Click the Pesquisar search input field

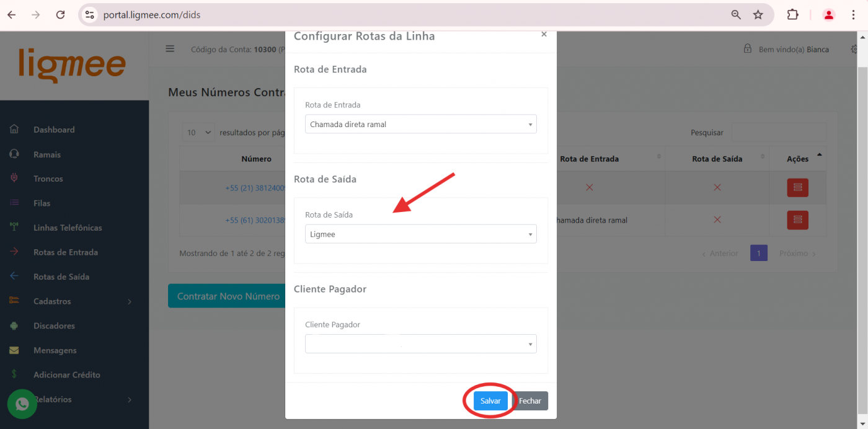point(779,132)
